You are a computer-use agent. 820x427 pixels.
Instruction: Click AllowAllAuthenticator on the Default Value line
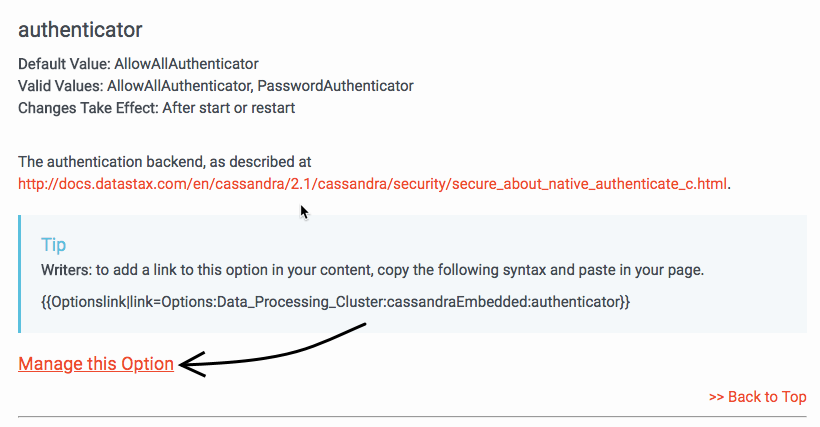186,64
